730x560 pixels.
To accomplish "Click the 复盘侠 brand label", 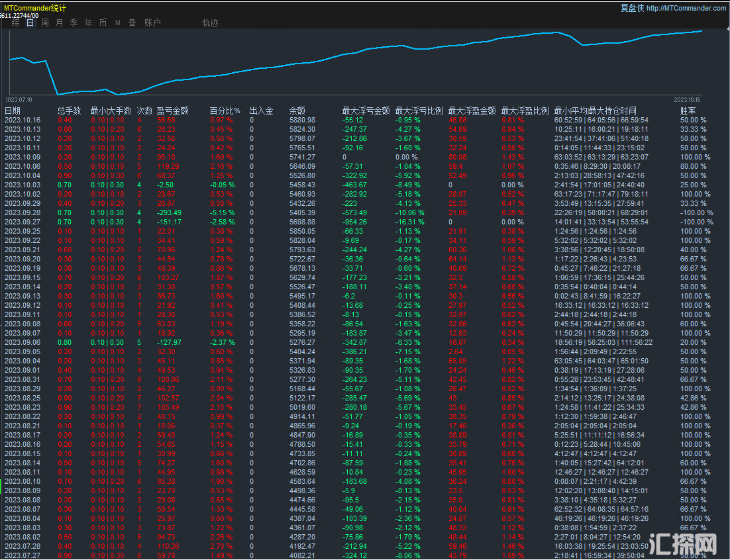I will click(632, 8).
